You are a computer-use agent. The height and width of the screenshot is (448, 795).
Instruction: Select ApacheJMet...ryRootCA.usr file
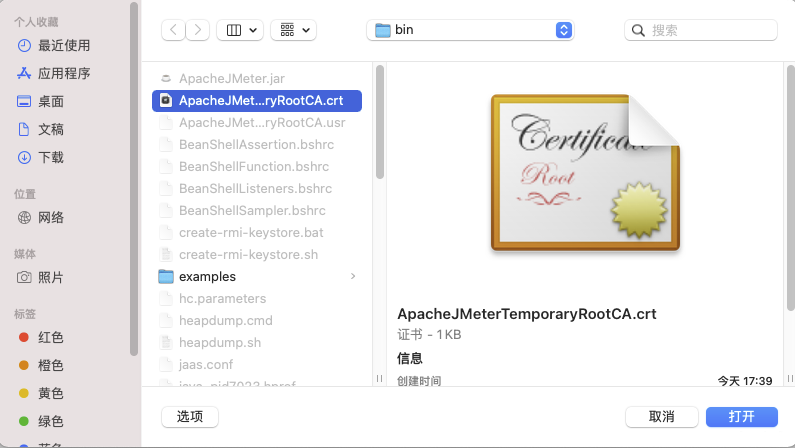257,123
